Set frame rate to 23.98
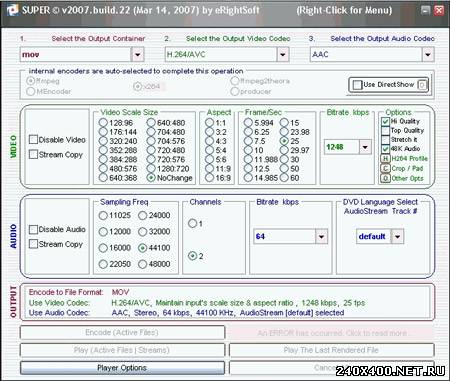 tap(284, 132)
